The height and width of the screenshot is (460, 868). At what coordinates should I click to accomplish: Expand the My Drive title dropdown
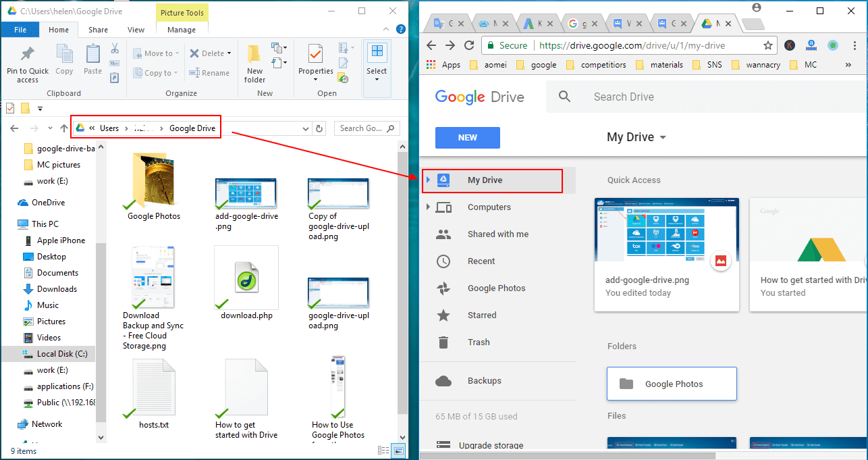(663, 137)
